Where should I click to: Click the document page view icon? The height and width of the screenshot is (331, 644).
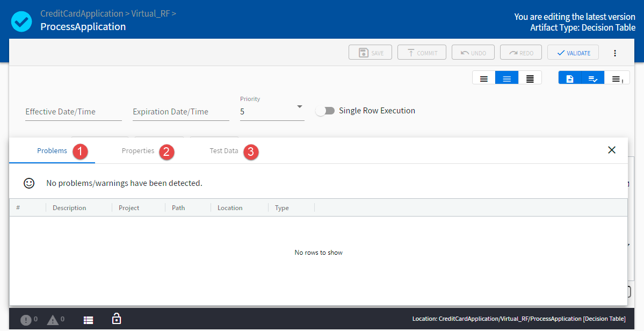pos(570,78)
